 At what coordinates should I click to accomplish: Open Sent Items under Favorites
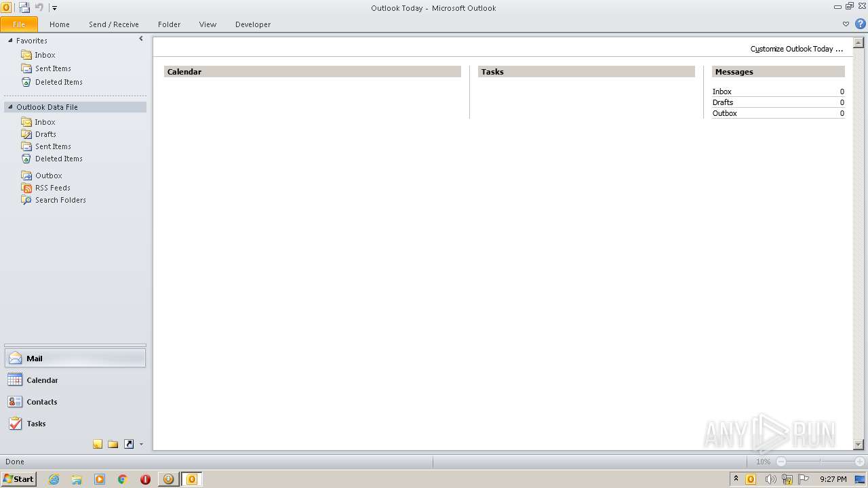(x=53, y=68)
